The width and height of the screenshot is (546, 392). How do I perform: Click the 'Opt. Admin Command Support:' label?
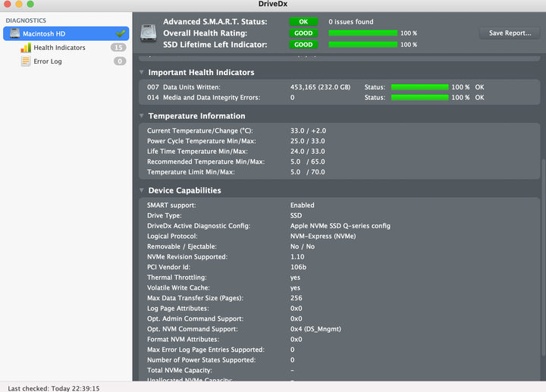pos(195,319)
